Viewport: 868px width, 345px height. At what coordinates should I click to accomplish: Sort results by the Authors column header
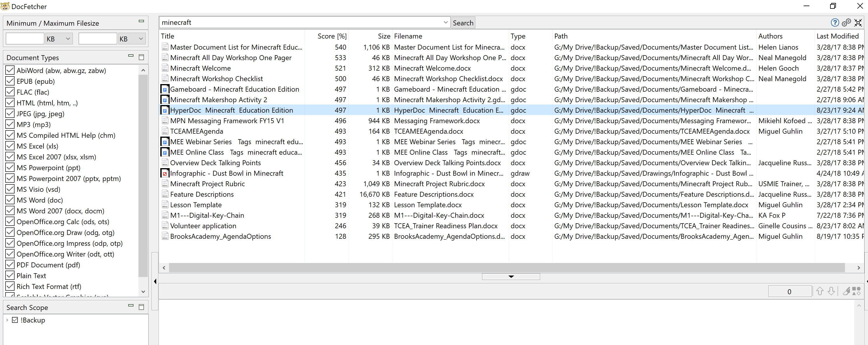[785, 36]
